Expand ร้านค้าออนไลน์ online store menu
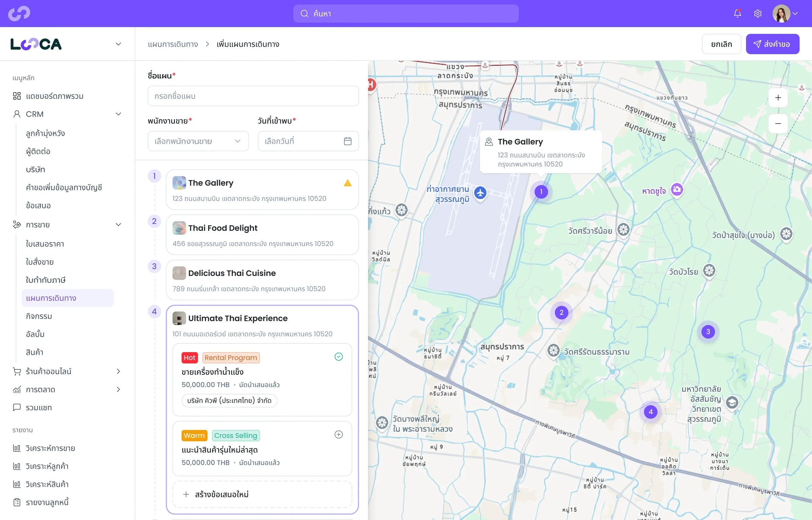This screenshot has width=812, height=520. (x=118, y=371)
